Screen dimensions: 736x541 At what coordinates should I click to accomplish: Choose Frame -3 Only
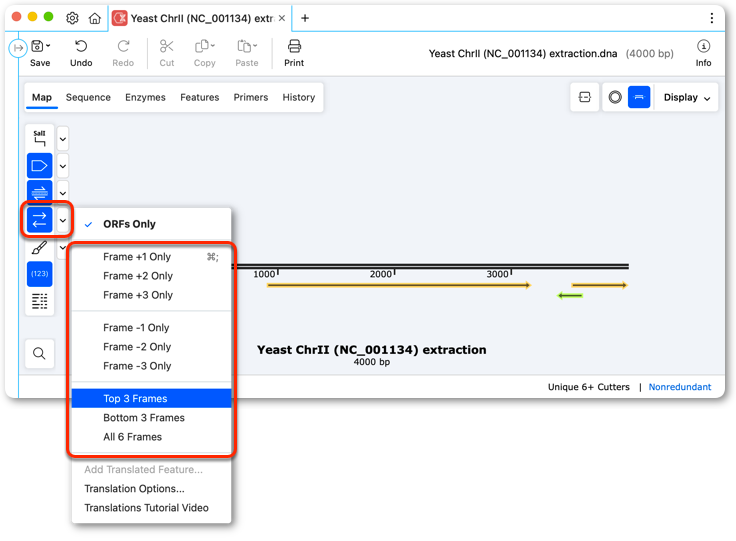[x=151, y=366]
